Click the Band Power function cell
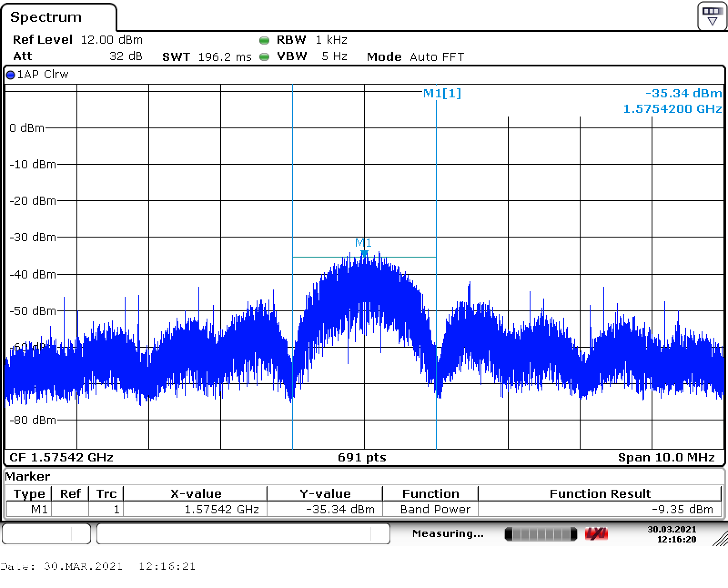Image resolution: width=728 pixels, height=588 pixels. click(x=435, y=509)
